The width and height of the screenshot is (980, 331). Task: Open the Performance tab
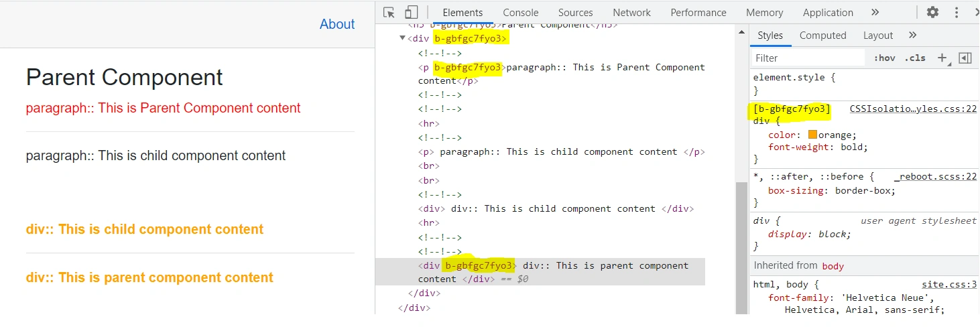[698, 12]
